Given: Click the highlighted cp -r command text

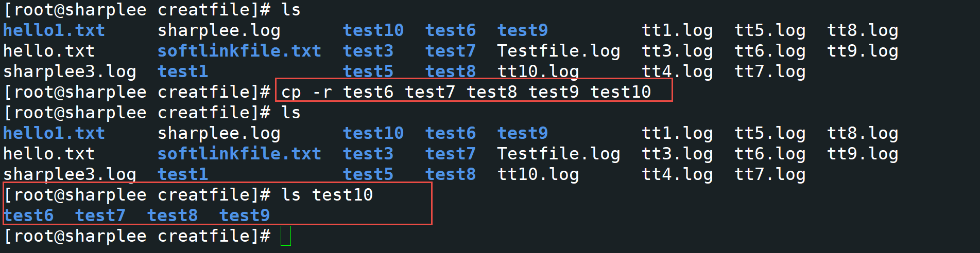Looking at the screenshot, I should (x=466, y=92).
